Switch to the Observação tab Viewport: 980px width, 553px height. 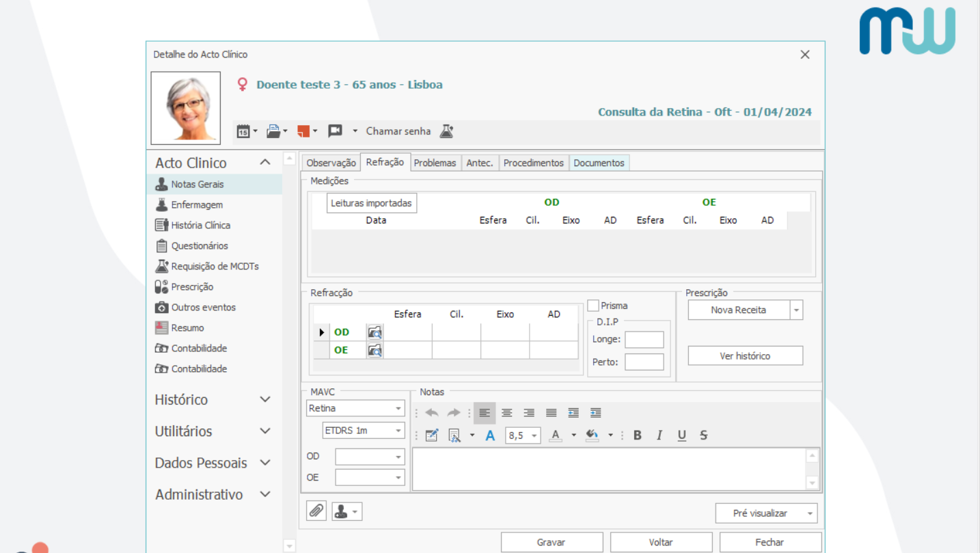click(x=331, y=163)
